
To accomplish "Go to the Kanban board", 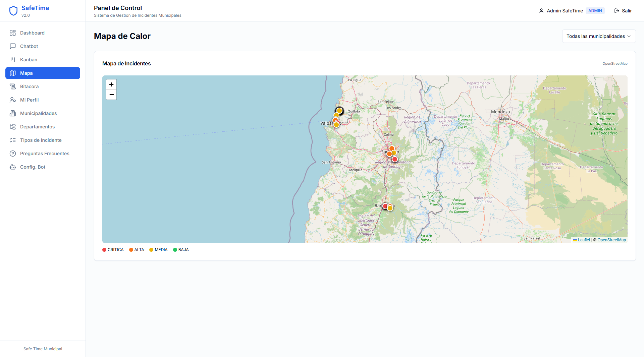I will [43, 60].
